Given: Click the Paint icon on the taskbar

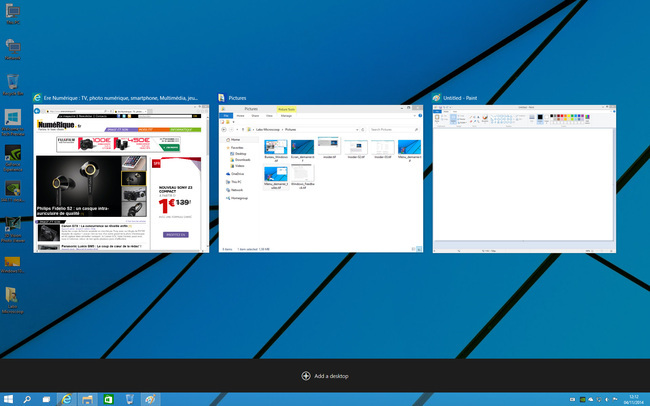Looking at the screenshot, I should click(x=150, y=399).
